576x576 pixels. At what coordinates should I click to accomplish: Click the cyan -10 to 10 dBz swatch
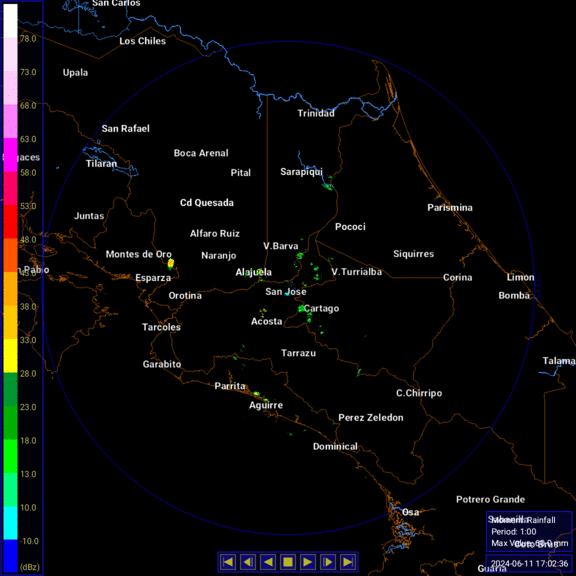10,523
